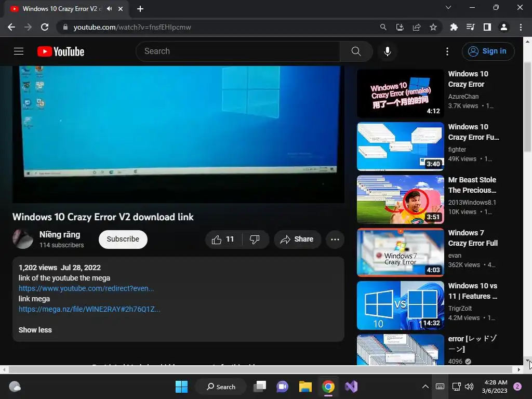
Task: Open notification badge showing 2
Action: (517, 387)
